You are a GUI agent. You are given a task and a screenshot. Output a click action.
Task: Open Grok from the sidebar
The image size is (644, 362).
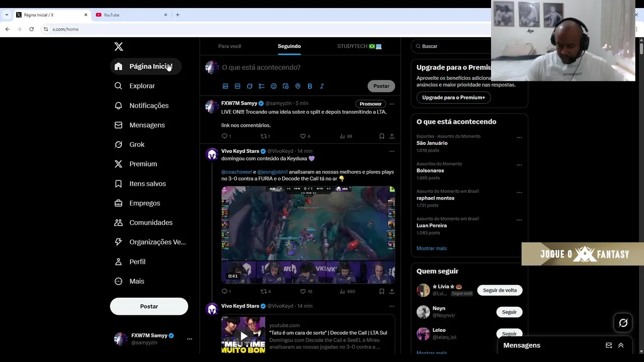point(130,145)
